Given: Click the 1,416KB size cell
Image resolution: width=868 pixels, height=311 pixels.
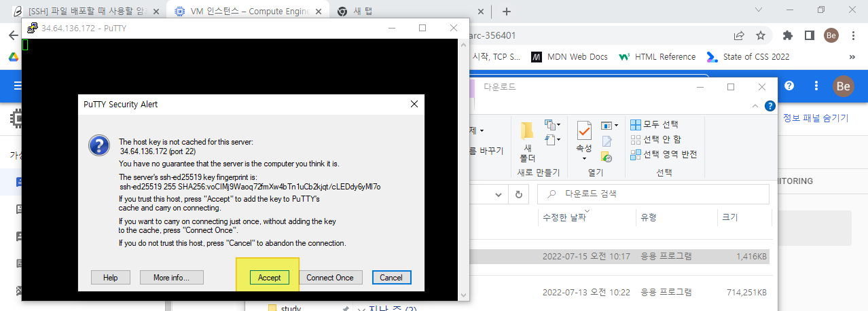Looking at the screenshot, I should coord(751,257).
